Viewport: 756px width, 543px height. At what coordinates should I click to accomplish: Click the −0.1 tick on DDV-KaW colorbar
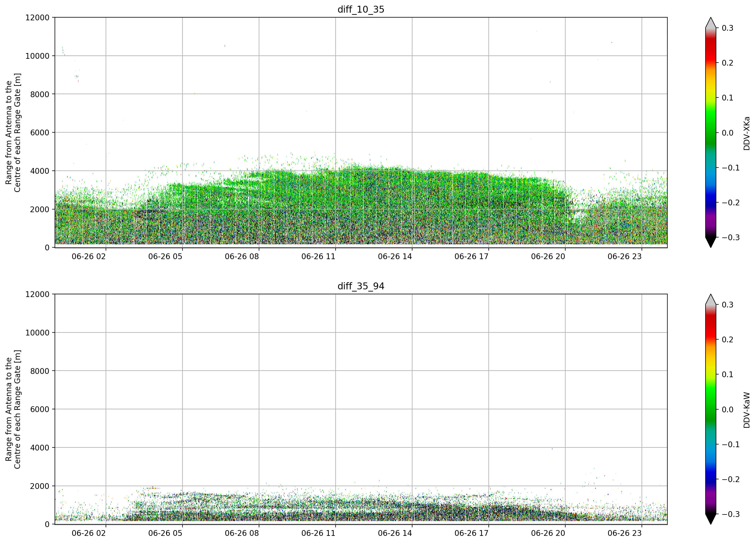point(731,444)
